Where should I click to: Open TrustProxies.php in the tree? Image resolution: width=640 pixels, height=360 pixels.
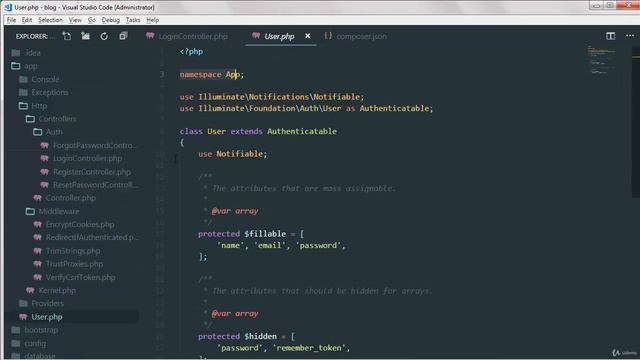tap(68, 264)
